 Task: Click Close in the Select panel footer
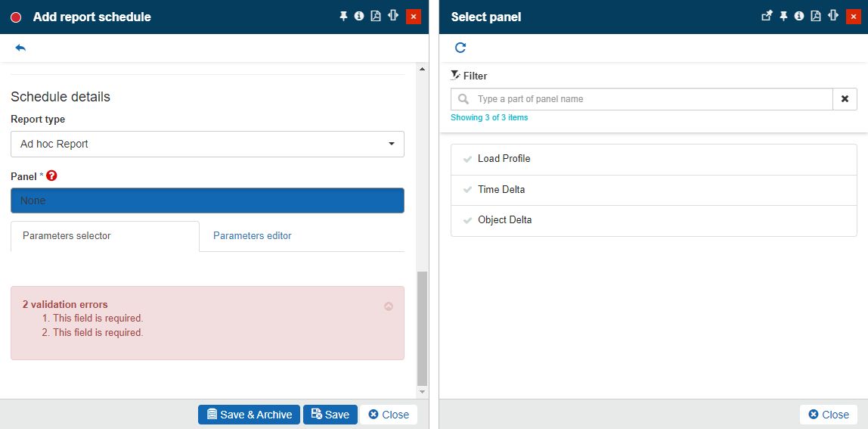[x=829, y=415]
